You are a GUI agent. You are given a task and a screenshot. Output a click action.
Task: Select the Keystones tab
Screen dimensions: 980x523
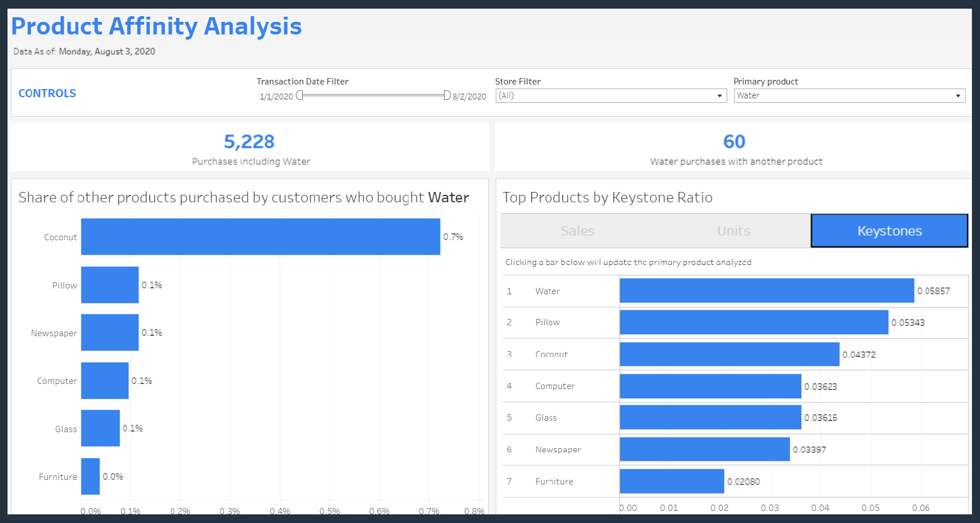coord(889,230)
